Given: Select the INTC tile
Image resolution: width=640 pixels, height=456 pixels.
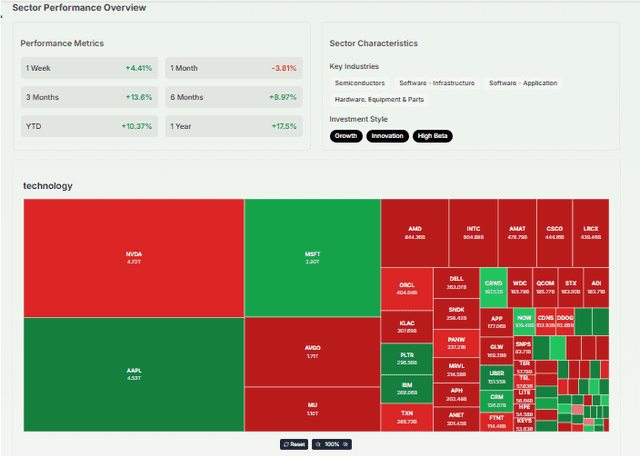Looking at the screenshot, I should [473, 233].
